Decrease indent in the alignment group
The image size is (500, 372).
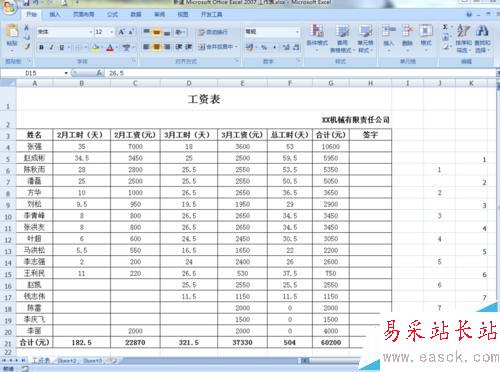point(179,47)
